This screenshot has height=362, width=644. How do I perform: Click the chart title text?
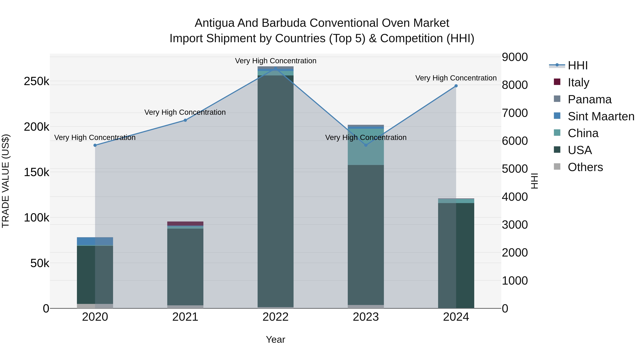pos(322,30)
